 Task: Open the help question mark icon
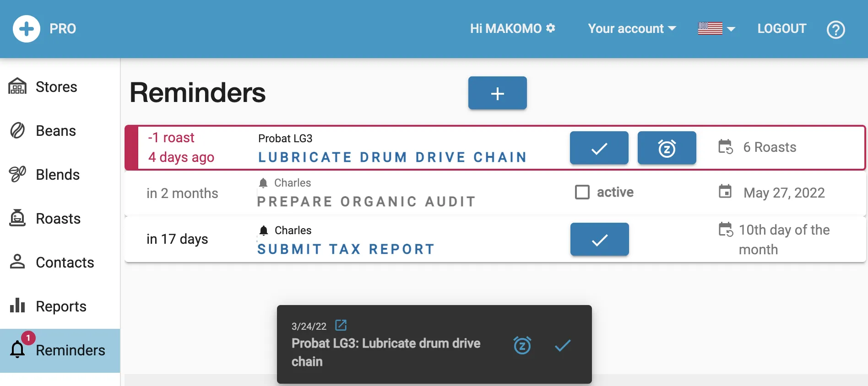click(x=835, y=30)
